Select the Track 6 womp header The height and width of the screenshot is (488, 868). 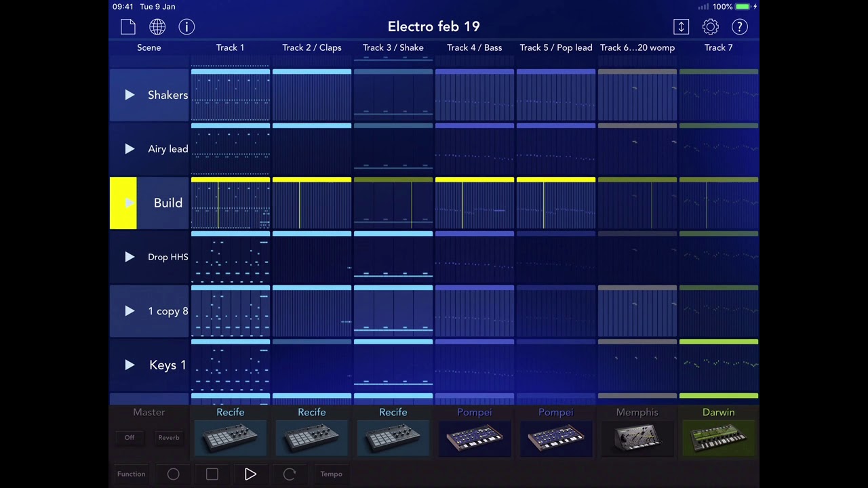[637, 47]
